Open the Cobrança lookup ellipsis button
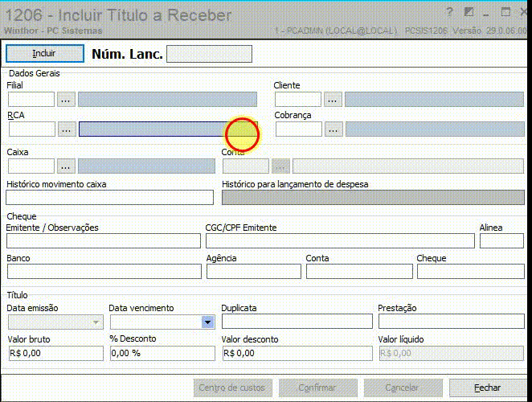The height and width of the screenshot is (402, 532). (334, 129)
